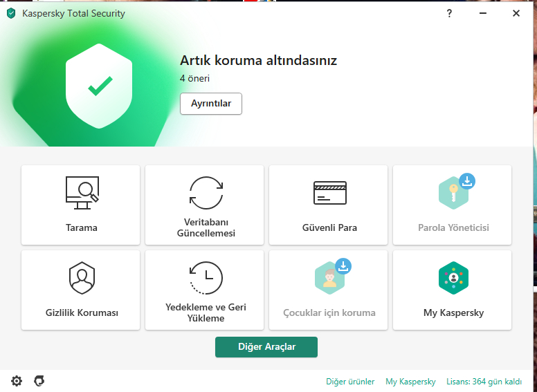Click the Çocuklar için koruma child icon
The width and height of the screenshot is (537, 392).
(x=329, y=278)
